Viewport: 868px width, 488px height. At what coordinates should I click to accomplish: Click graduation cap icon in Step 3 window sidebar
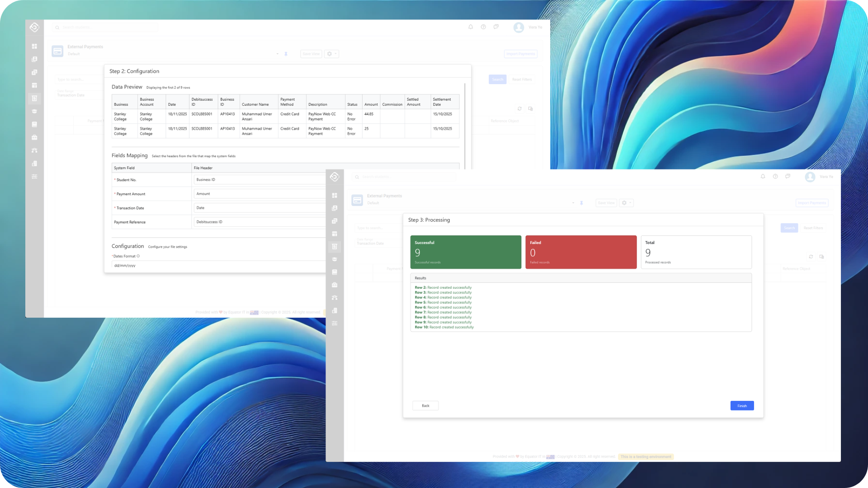(335, 259)
